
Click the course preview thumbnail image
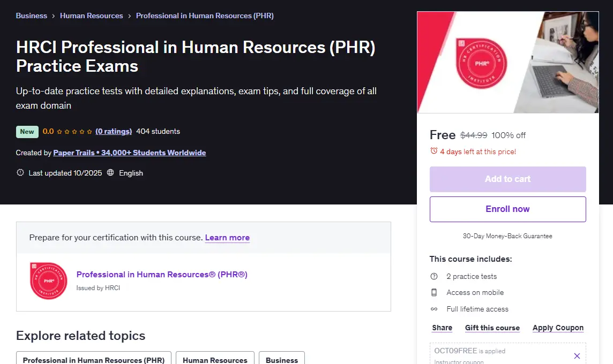point(507,62)
